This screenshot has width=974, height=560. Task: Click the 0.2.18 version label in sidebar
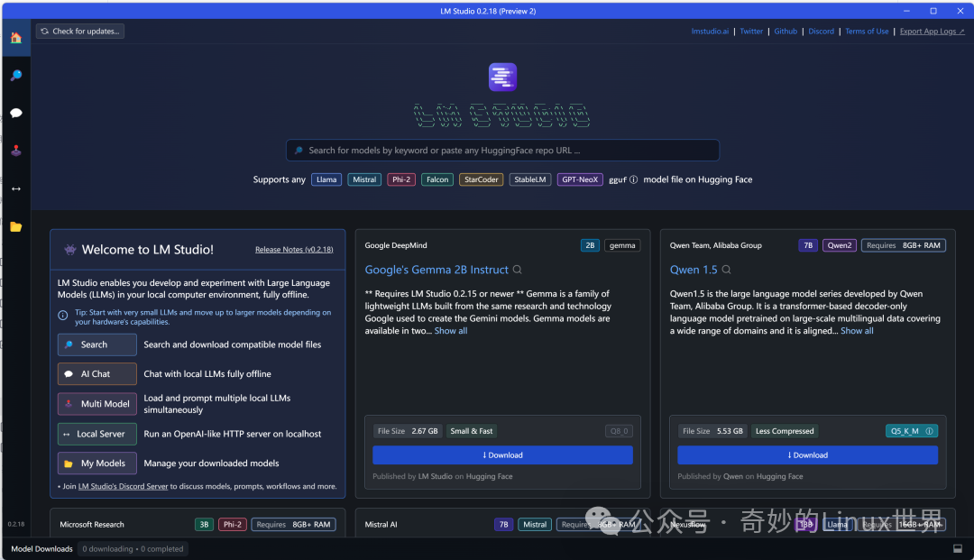click(x=16, y=524)
